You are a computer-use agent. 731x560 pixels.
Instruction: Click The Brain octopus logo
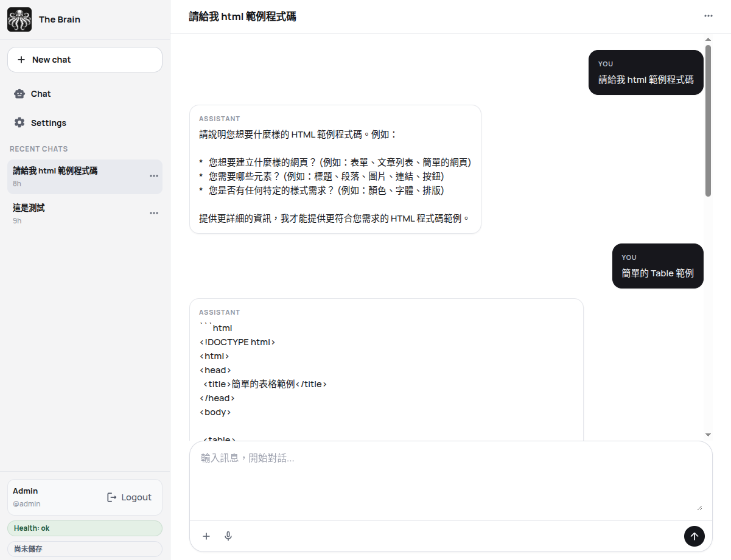pyautogui.click(x=19, y=19)
